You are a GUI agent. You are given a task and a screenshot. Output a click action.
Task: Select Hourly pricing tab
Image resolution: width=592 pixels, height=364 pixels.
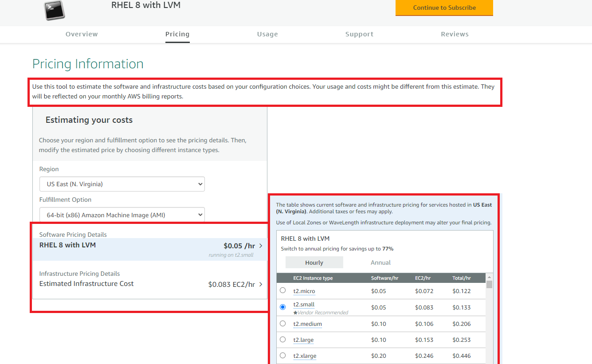(x=314, y=262)
